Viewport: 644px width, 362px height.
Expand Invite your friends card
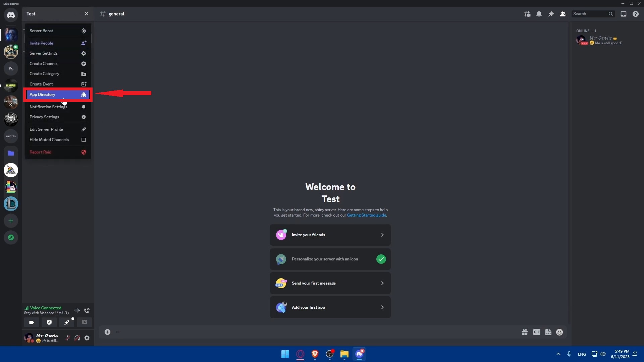[330, 235]
